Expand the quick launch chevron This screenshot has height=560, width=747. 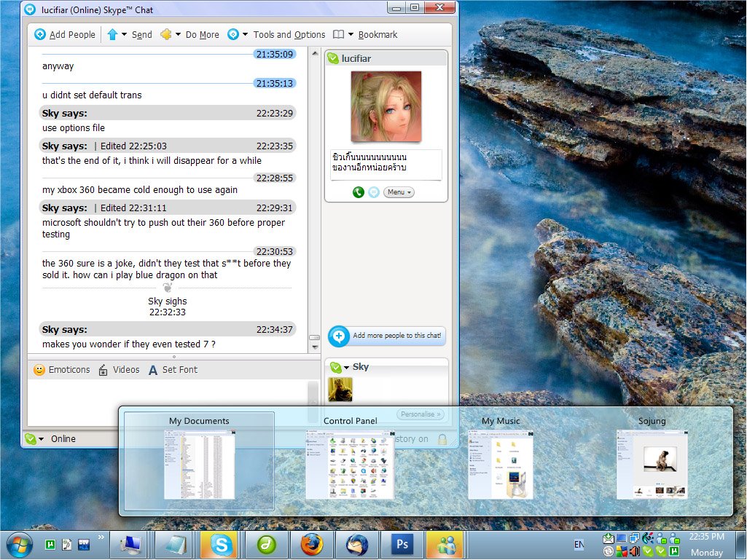tap(101, 537)
